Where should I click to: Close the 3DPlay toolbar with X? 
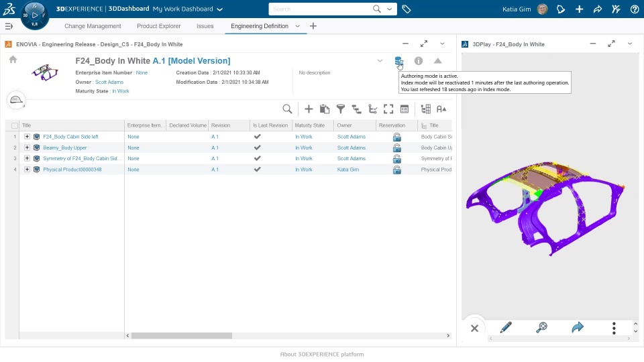pyautogui.click(x=474, y=328)
